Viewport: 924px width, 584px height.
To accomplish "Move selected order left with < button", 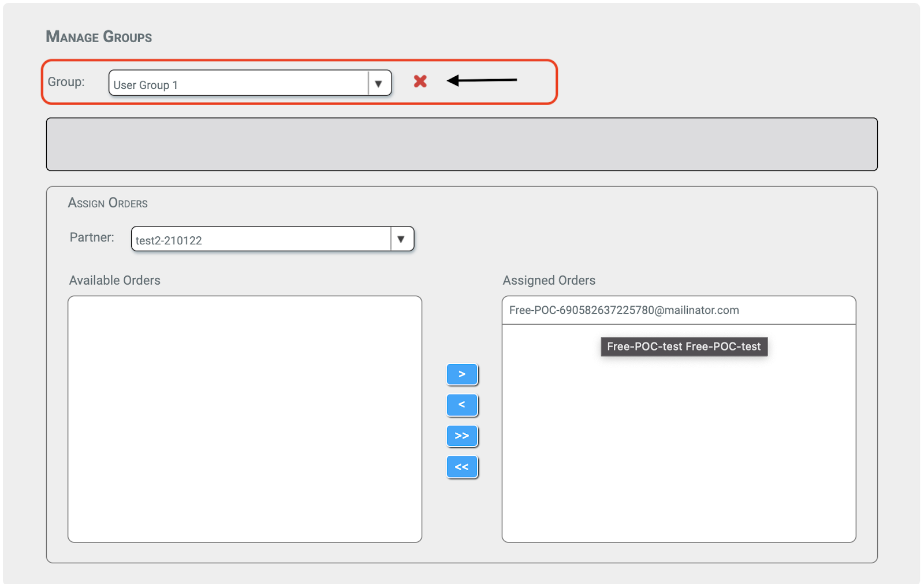I will coord(462,405).
